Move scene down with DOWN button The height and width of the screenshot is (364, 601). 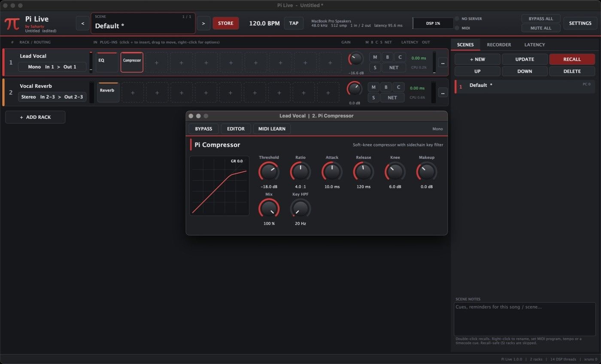(525, 71)
